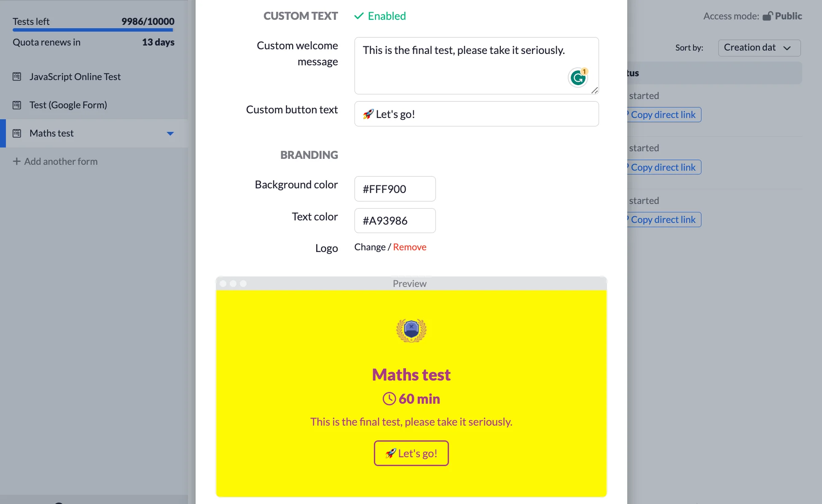
Task: Click the clipboard icon beside Test (Google Form)
Action: pos(17,105)
